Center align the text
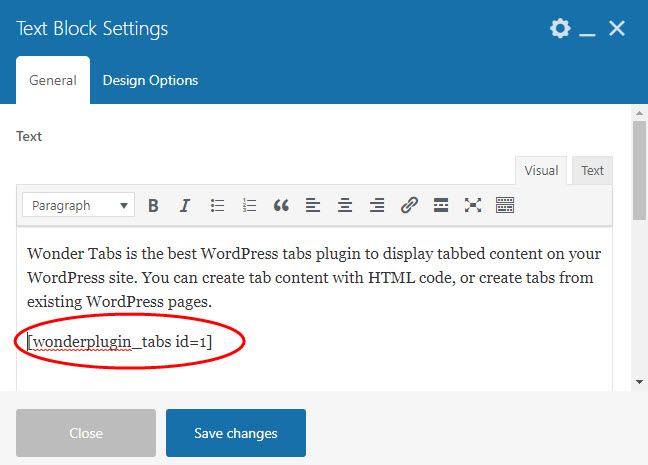The width and height of the screenshot is (648, 465). tap(345, 205)
